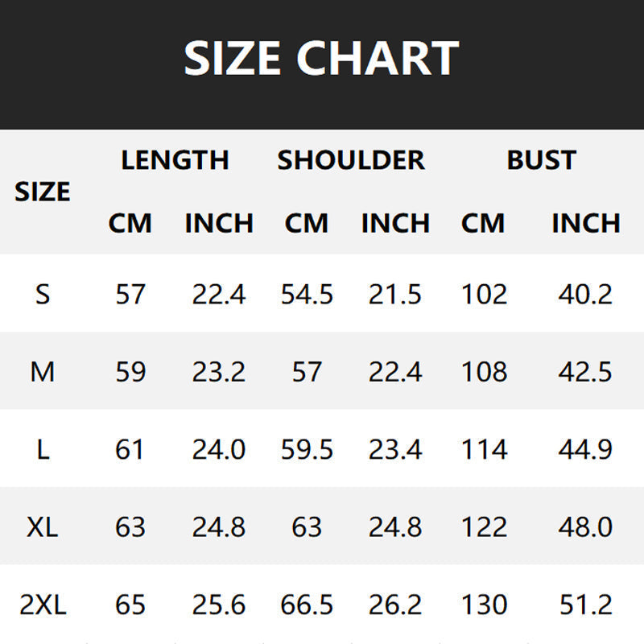Select the M size row label
The image size is (644, 644).
[x=43, y=372]
